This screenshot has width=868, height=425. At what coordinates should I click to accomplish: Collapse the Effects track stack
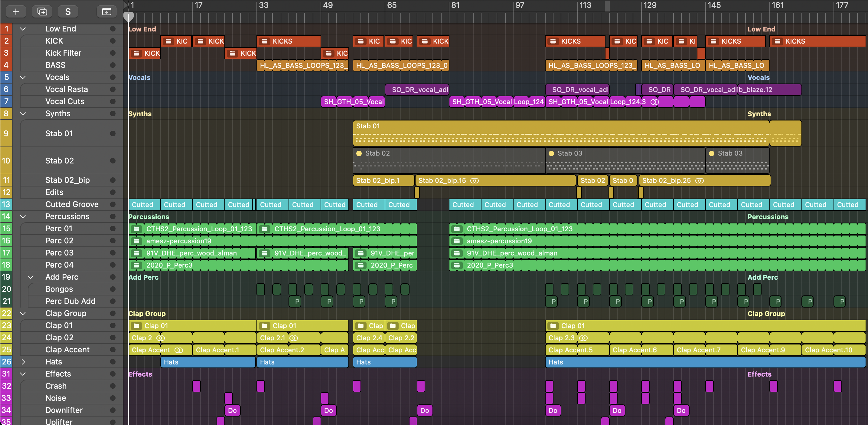(23, 374)
